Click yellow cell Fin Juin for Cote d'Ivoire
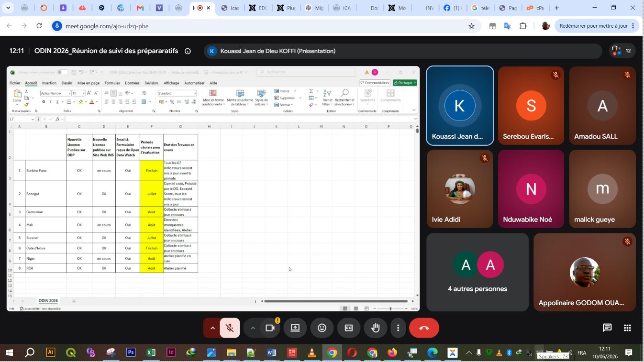Viewport: 644px width, 362px height. 152,248
